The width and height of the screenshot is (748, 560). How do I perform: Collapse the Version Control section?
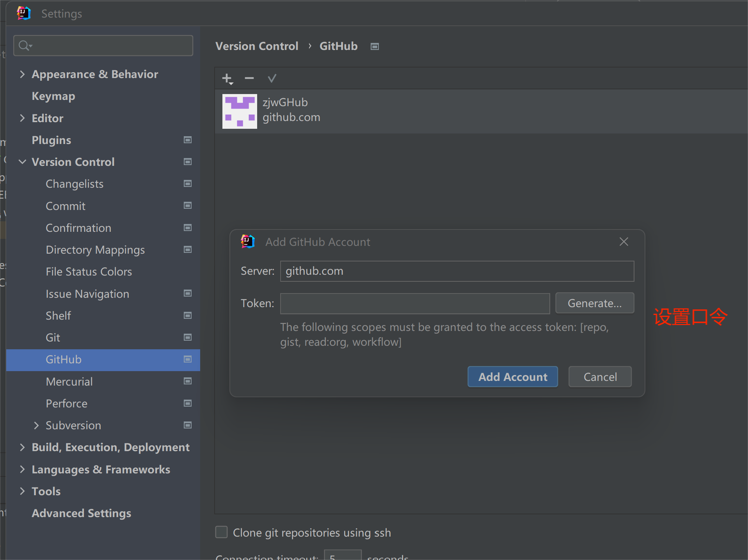click(22, 162)
